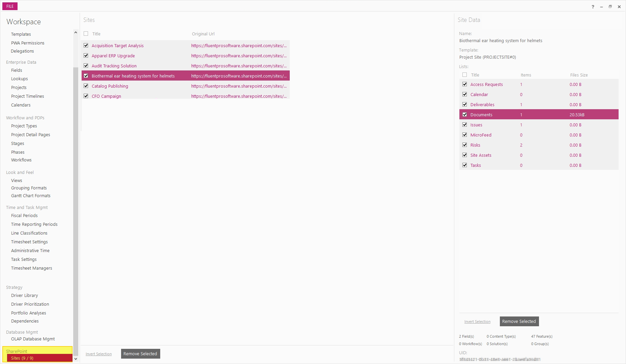Select Catalog Publishing site title

coord(110,86)
